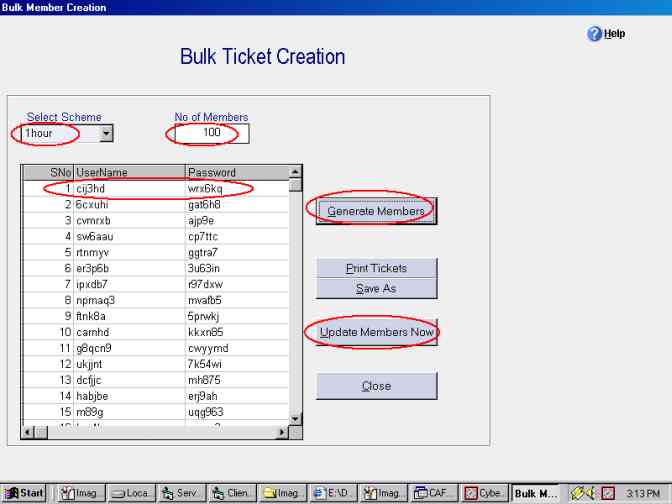Select the row with username cvmrxb
This screenshot has width=672, height=504.
(129, 220)
